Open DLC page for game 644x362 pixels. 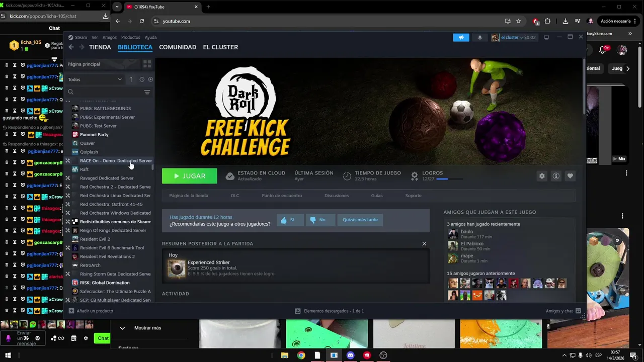click(235, 196)
